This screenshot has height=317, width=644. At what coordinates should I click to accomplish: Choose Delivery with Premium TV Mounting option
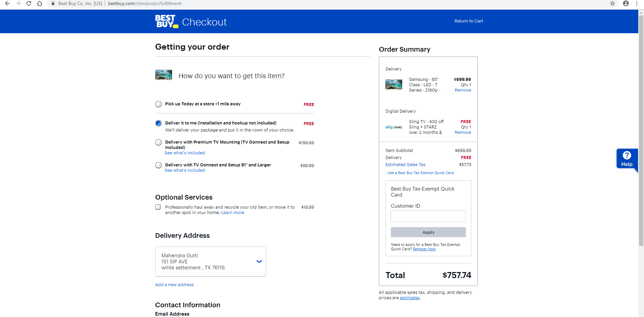tap(159, 143)
